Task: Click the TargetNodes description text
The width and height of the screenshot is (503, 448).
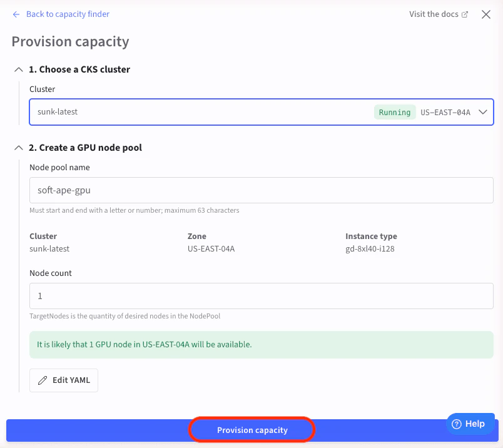Action: point(124,316)
